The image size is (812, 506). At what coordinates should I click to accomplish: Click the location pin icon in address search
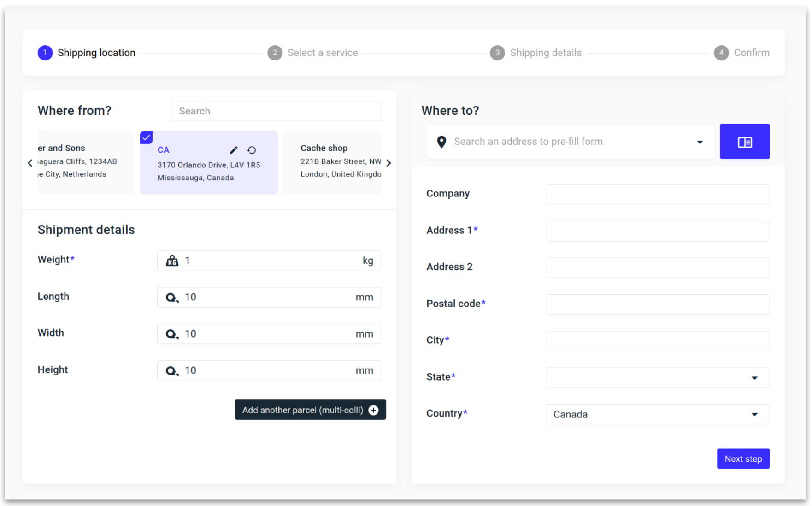pyautogui.click(x=441, y=142)
